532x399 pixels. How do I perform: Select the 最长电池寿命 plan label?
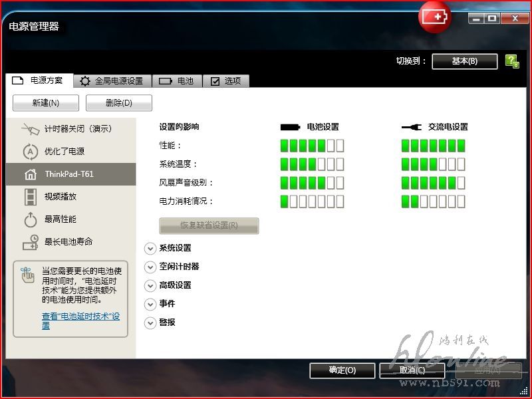click(68, 242)
